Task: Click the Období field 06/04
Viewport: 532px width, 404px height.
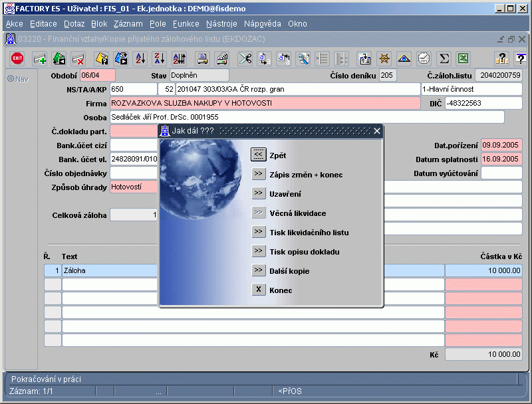Action: [x=97, y=75]
